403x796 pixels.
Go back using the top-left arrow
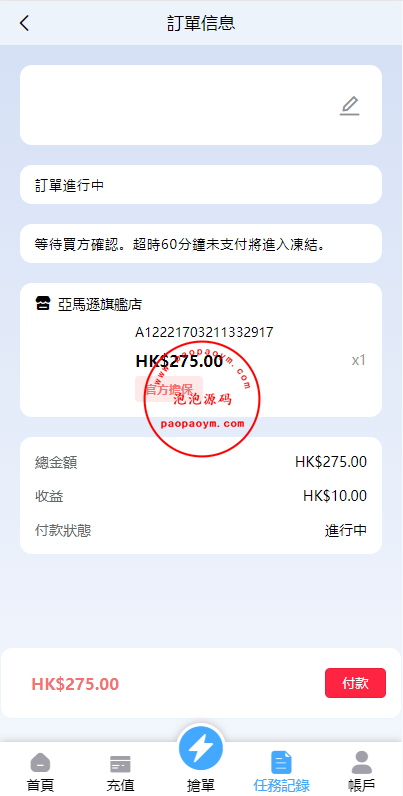(x=24, y=23)
